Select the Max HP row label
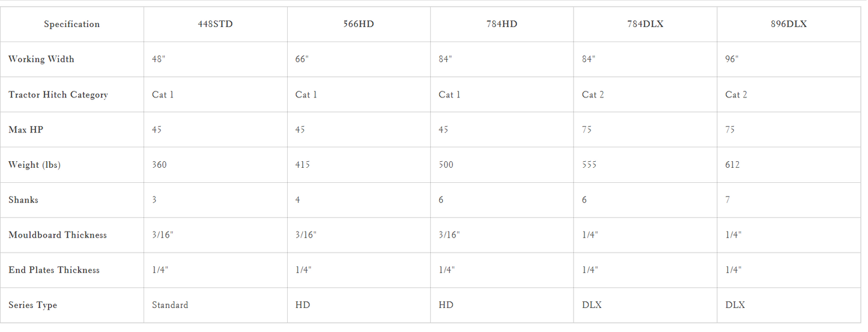The image size is (868, 332). 26,129
